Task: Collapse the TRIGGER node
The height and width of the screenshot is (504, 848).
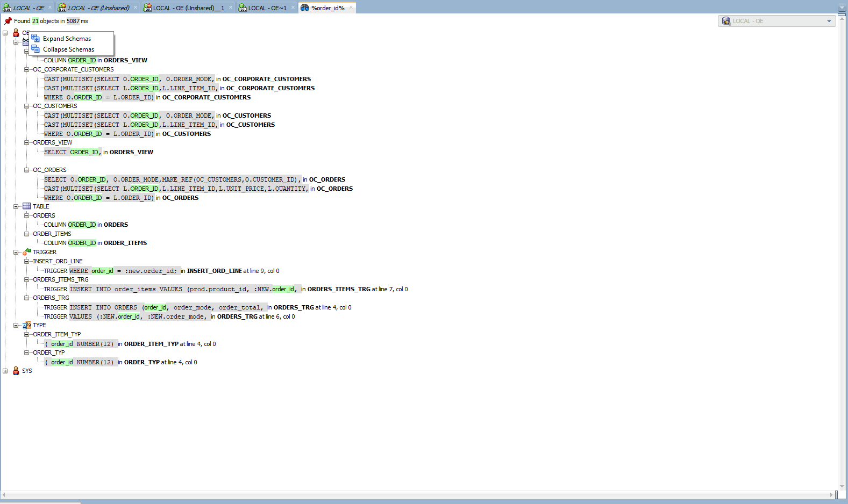Action: (x=16, y=252)
